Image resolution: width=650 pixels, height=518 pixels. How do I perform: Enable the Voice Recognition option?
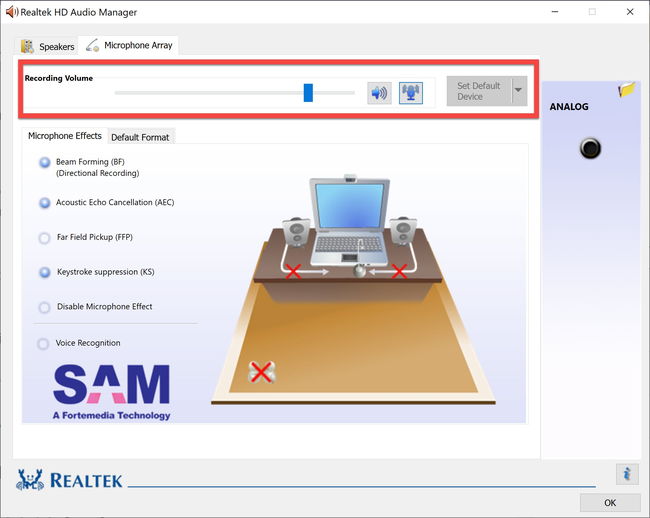coord(43,344)
